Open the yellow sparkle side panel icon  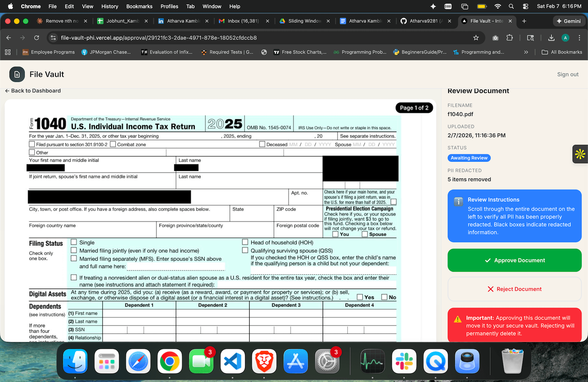tap(580, 154)
